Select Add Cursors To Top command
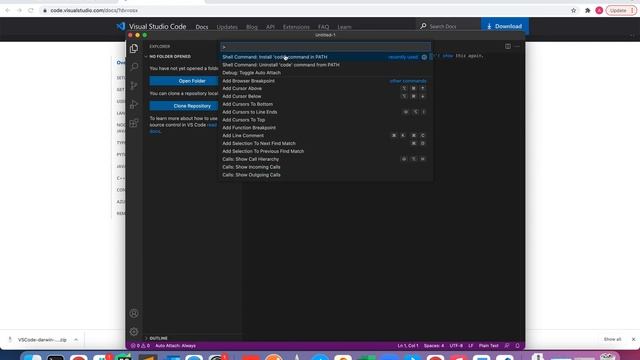Screen dimensions: 640x360 point(325,120)
